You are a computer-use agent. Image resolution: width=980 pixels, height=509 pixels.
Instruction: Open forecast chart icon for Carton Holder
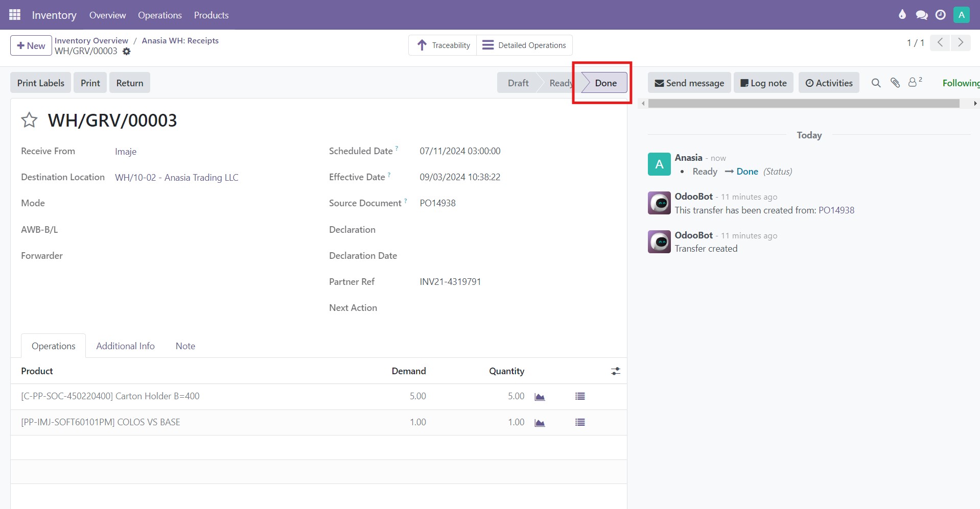540,397
